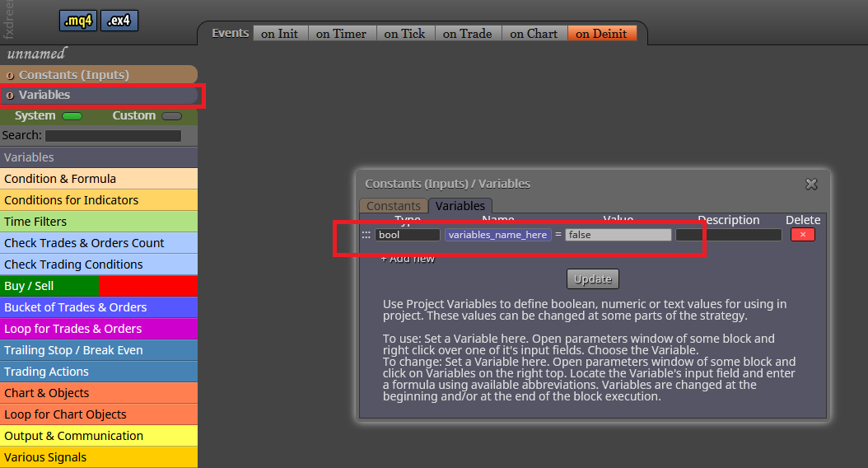Toggle the System blocks switch
This screenshot has height=468, width=868.
72,115
